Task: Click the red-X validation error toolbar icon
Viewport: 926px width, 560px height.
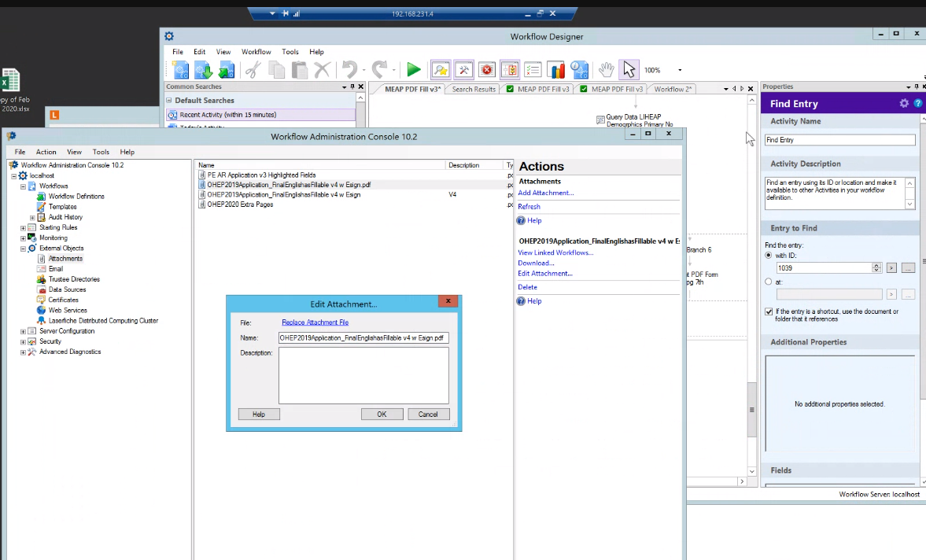Action: tap(487, 70)
